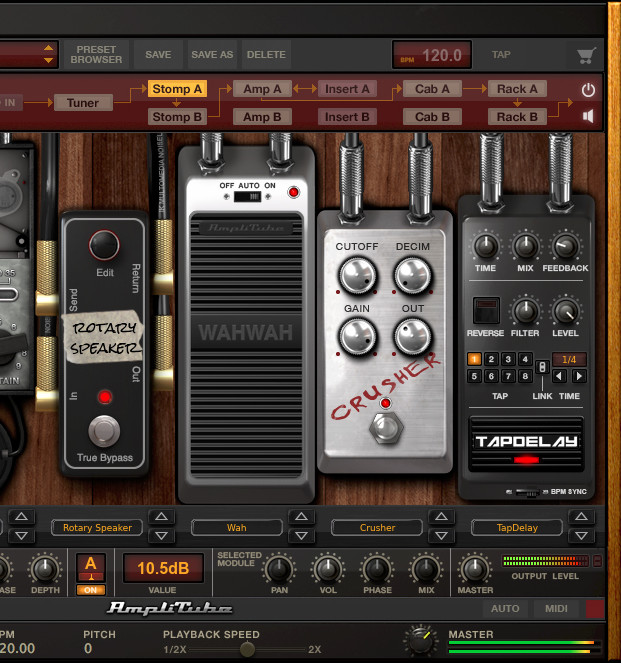Viewport: 621px width, 663px height.
Task: Open the Rack A module
Action: coord(517,89)
